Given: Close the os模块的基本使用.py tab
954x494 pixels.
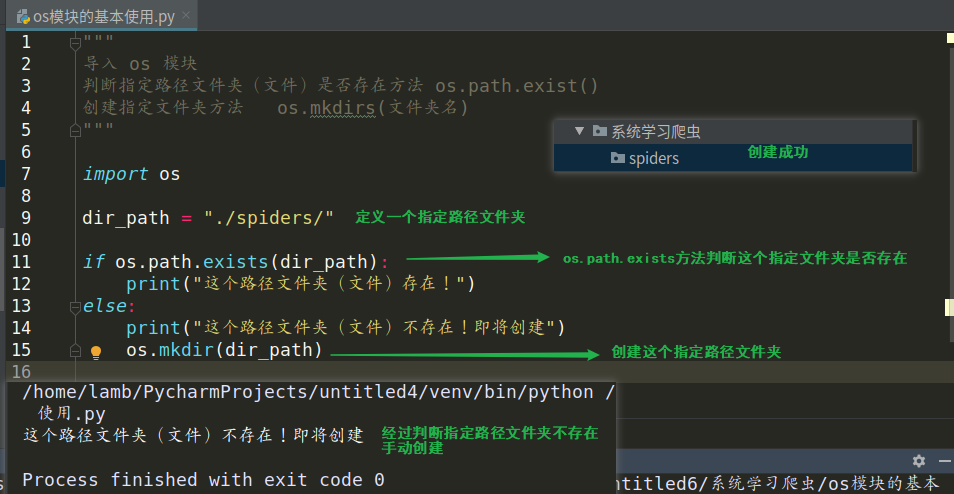Looking at the screenshot, I should pyautogui.click(x=186, y=16).
